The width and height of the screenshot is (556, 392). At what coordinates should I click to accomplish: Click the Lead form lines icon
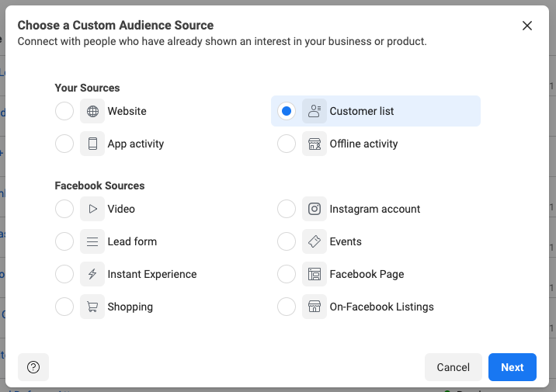[x=92, y=241]
